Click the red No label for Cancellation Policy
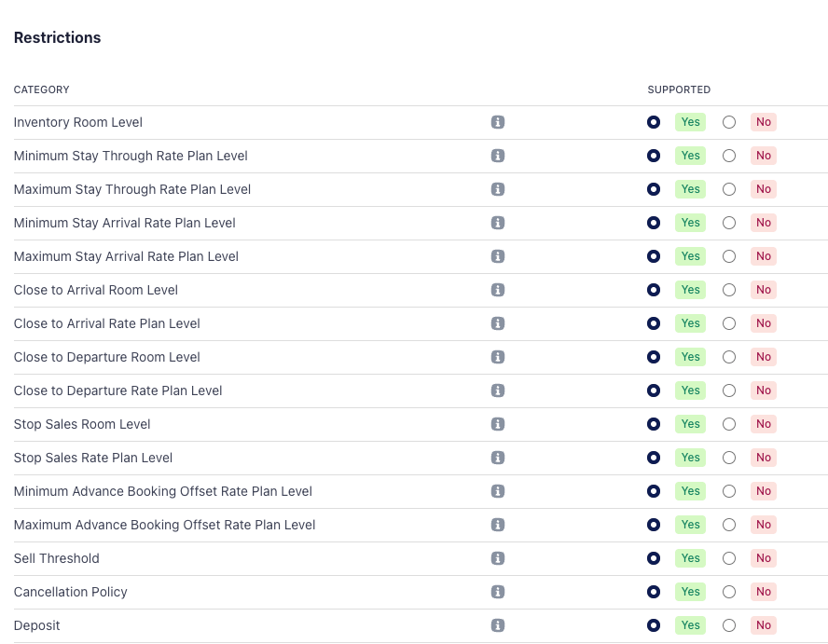This screenshot has height=644, width=828. pos(764,592)
